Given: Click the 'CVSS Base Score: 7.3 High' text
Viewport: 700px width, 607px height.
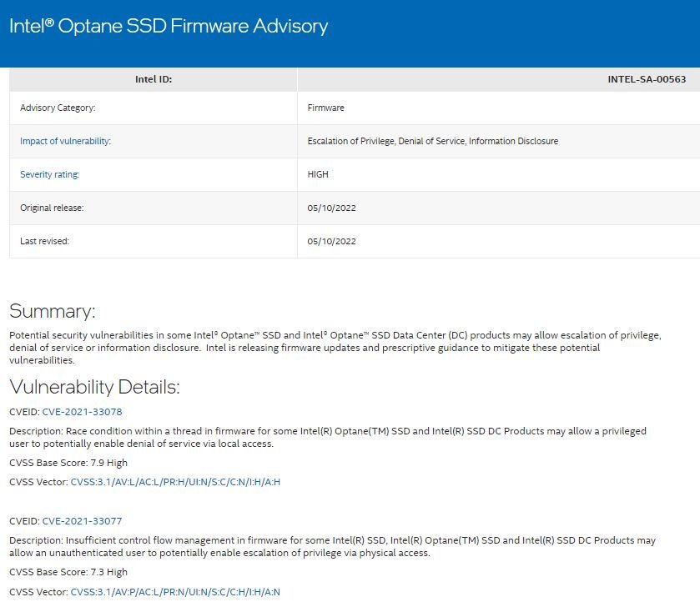Looking at the screenshot, I should click(x=68, y=572).
